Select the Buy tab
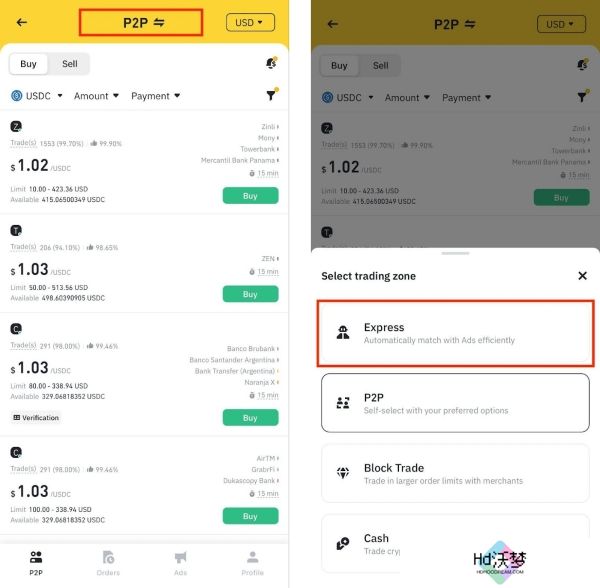 coord(29,64)
